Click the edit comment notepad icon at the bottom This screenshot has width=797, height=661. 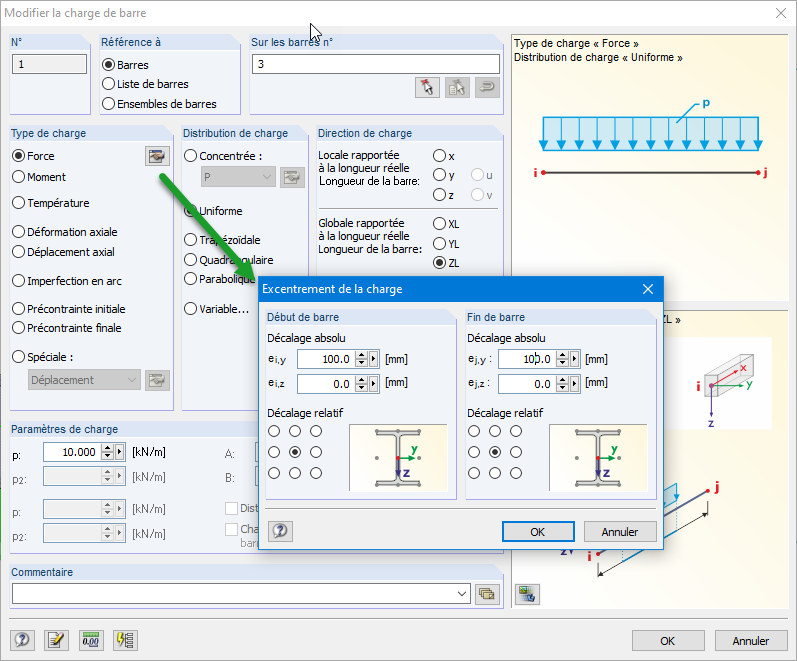pos(56,640)
